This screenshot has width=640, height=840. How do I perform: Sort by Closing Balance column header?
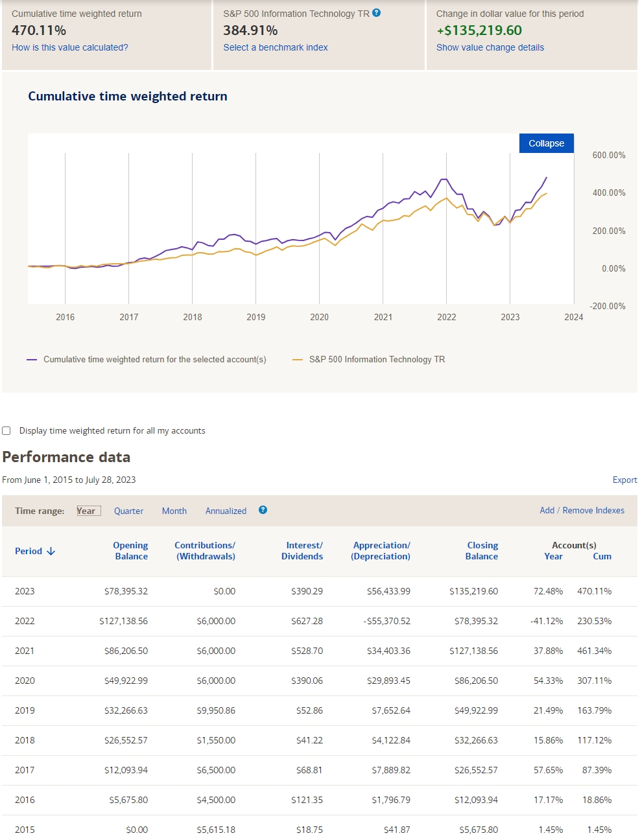482,551
